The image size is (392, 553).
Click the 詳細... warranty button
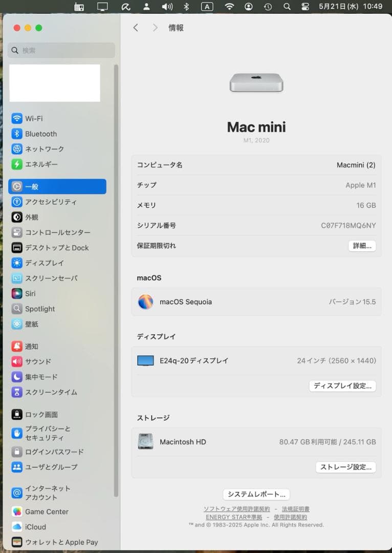(362, 246)
